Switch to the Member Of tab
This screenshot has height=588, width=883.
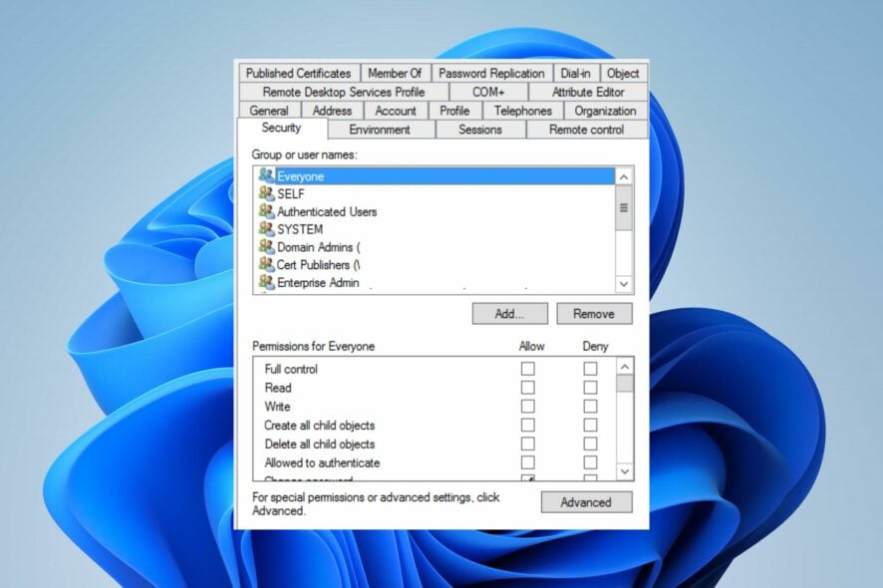click(x=395, y=73)
